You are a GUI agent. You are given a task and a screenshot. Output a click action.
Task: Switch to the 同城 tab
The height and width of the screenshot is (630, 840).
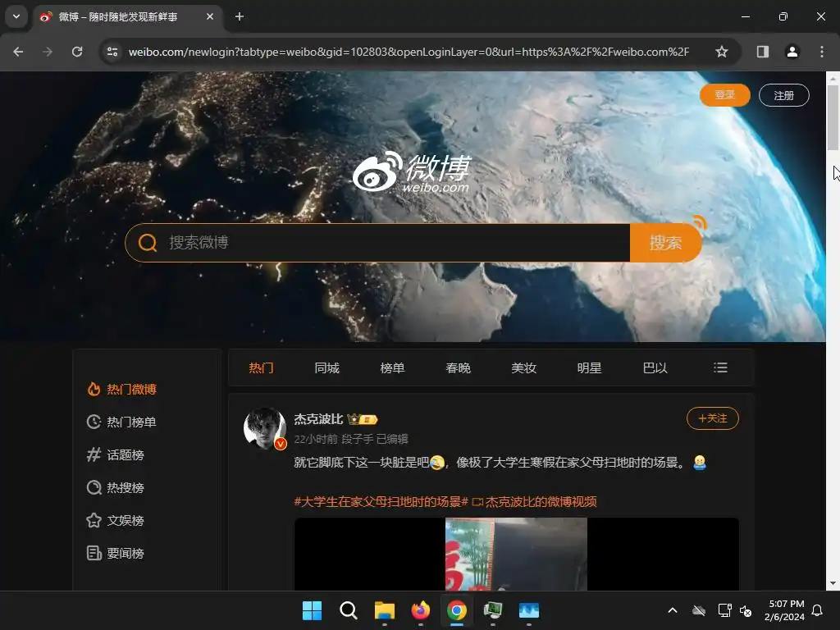(x=326, y=368)
